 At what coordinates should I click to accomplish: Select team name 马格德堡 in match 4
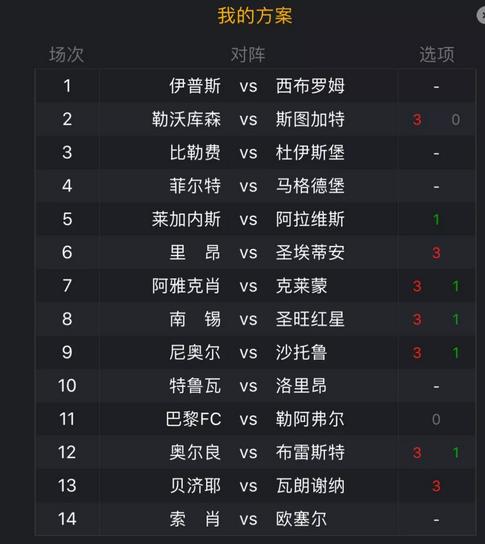310,186
